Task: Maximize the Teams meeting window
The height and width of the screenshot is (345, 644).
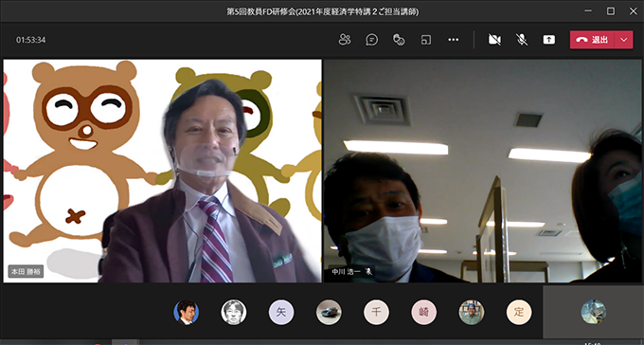Action: 611,11
